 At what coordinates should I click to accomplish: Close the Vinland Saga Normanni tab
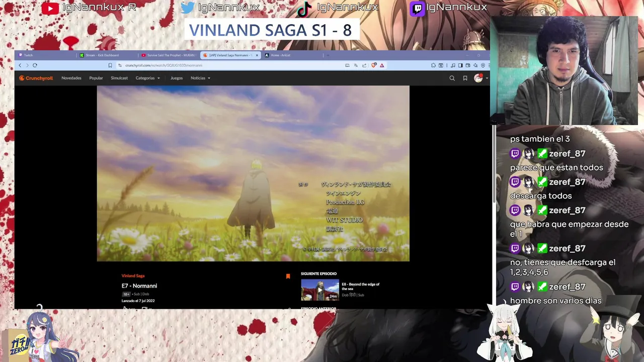[x=257, y=55]
